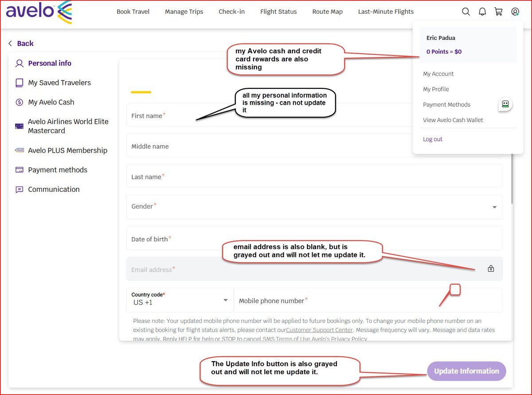This screenshot has width=532, height=395.
Task: Click the Personal info person icon
Action: tap(19, 63)
